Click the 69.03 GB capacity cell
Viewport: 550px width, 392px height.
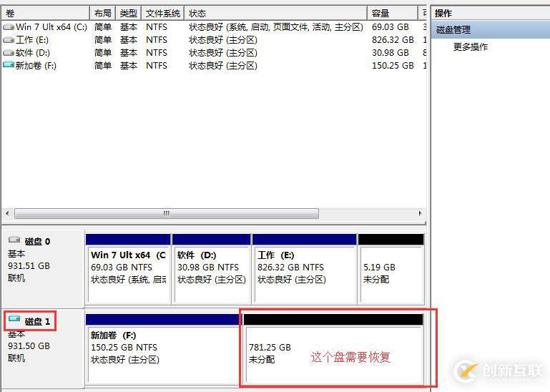pyautogui.click(x=390, y=27)
